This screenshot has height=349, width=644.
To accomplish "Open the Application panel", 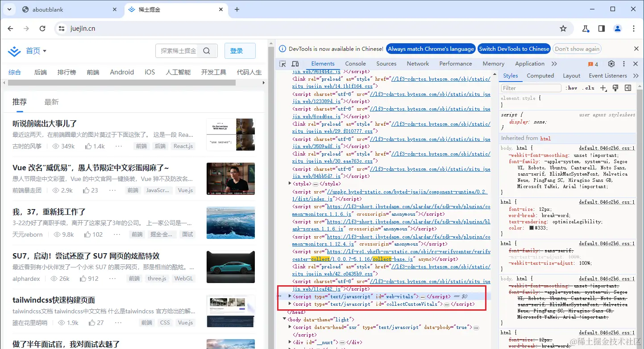I will (x=530, y=64).
